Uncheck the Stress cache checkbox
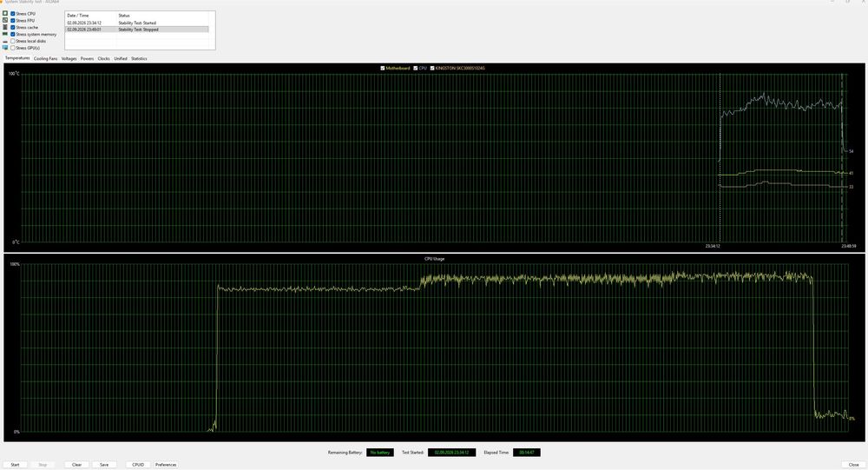The image size is (868, 470). click(13, 27)
